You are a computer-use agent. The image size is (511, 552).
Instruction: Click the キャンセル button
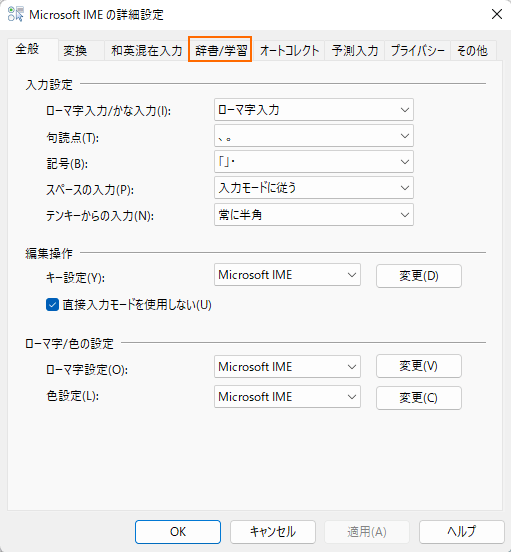pos(273,532)
